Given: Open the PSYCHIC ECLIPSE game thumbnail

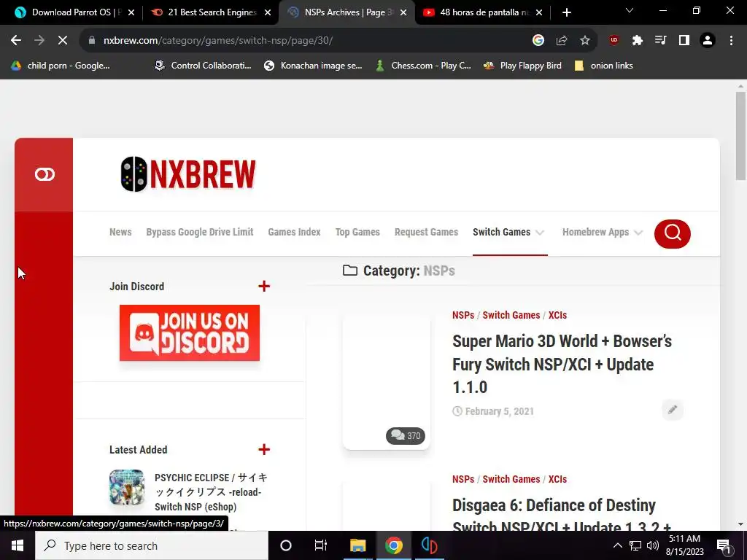Looking at the screenshot, I should pyautogui.click(x=127, y=487).
